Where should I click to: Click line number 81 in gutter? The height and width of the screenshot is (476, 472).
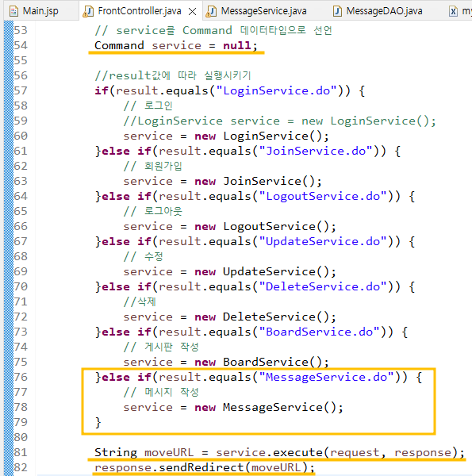click(x=21, y=452)
